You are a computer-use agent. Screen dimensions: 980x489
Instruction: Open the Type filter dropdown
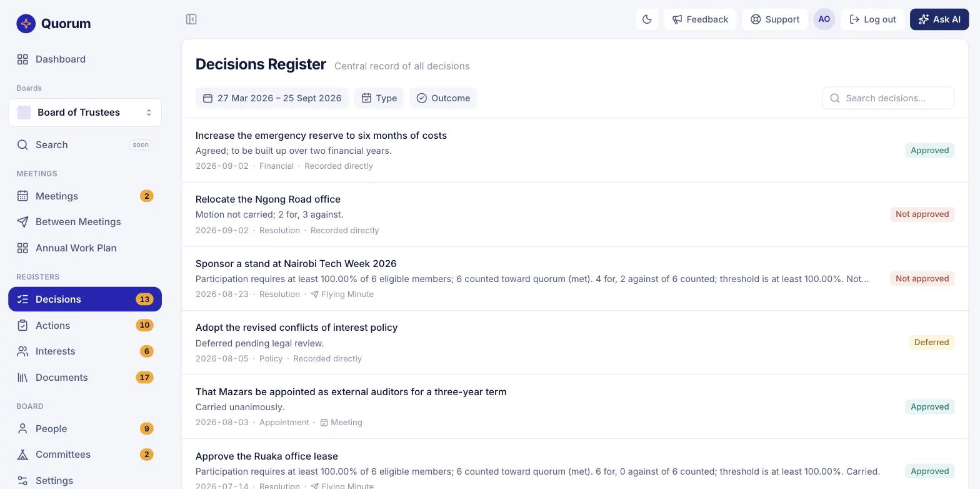(x=379, y=98)
